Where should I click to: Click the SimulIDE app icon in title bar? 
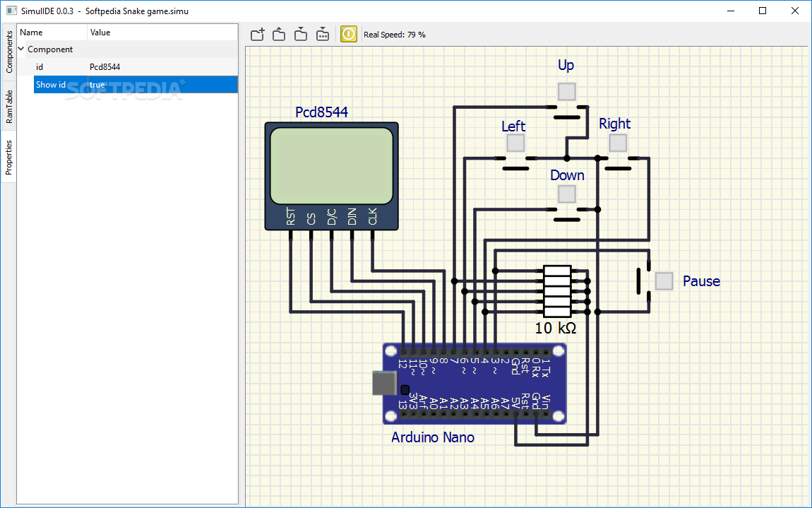pyautogui.click(x=11, y=11)
